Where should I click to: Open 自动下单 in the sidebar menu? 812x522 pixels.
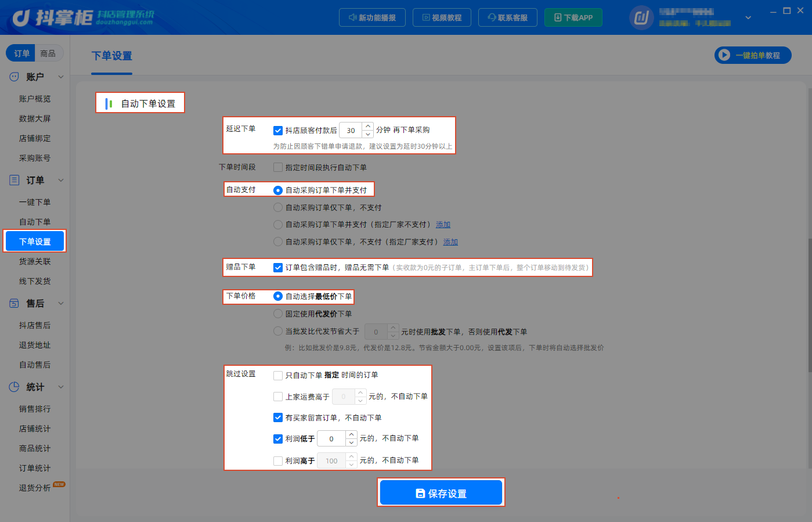(x=35, y=222)
